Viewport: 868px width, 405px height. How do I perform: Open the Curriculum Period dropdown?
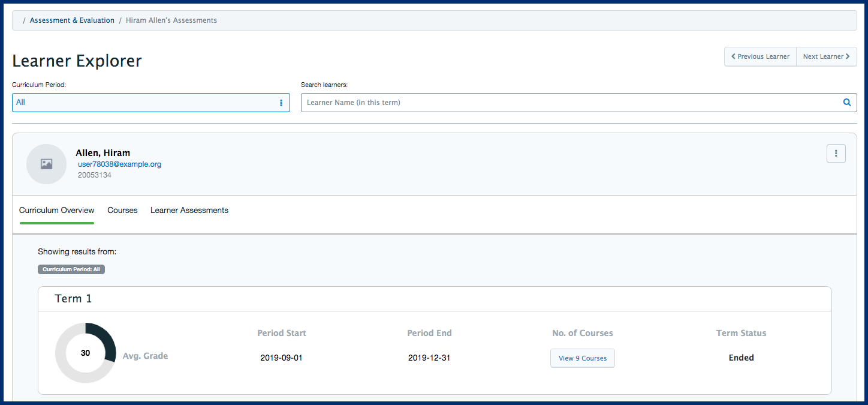pyautogui.click(x=150, y=103)
